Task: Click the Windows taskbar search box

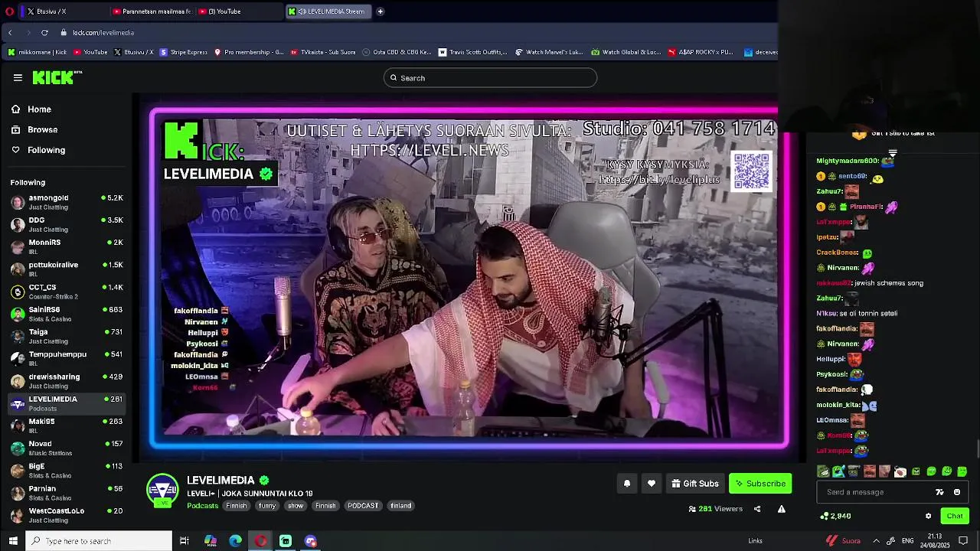Action: [100, 541]
